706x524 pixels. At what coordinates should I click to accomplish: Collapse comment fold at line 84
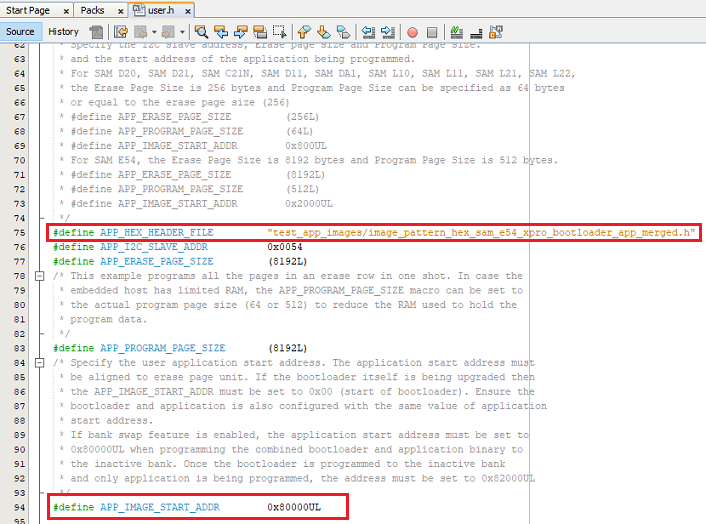point(40,363)
